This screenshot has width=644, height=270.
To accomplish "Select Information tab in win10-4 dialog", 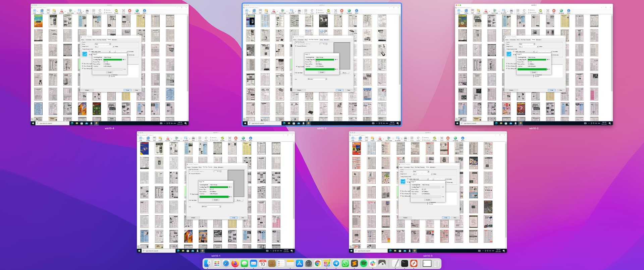I will click(115, 40).
